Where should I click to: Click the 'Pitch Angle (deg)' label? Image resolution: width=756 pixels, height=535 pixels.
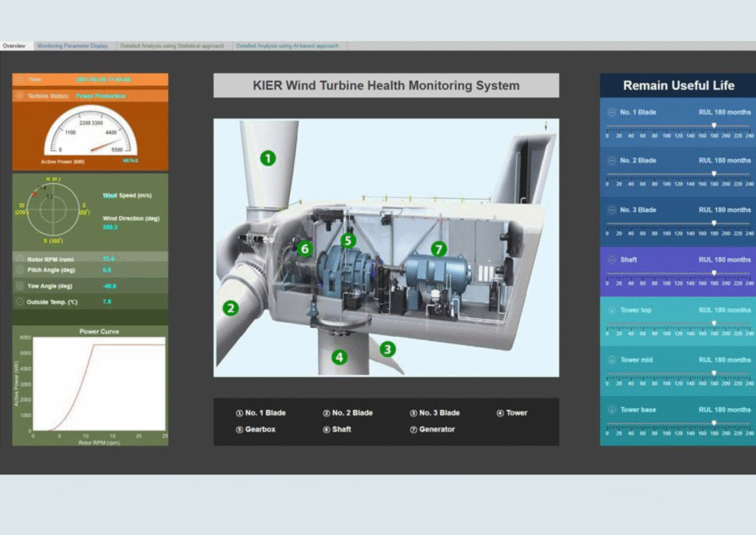[51, 270]
